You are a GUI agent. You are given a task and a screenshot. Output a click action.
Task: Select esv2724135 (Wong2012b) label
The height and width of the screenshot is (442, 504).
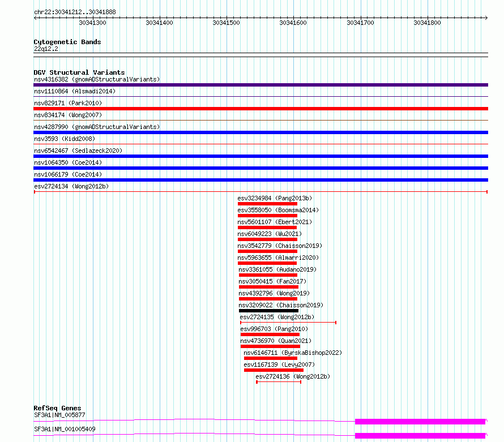point(277,317)
